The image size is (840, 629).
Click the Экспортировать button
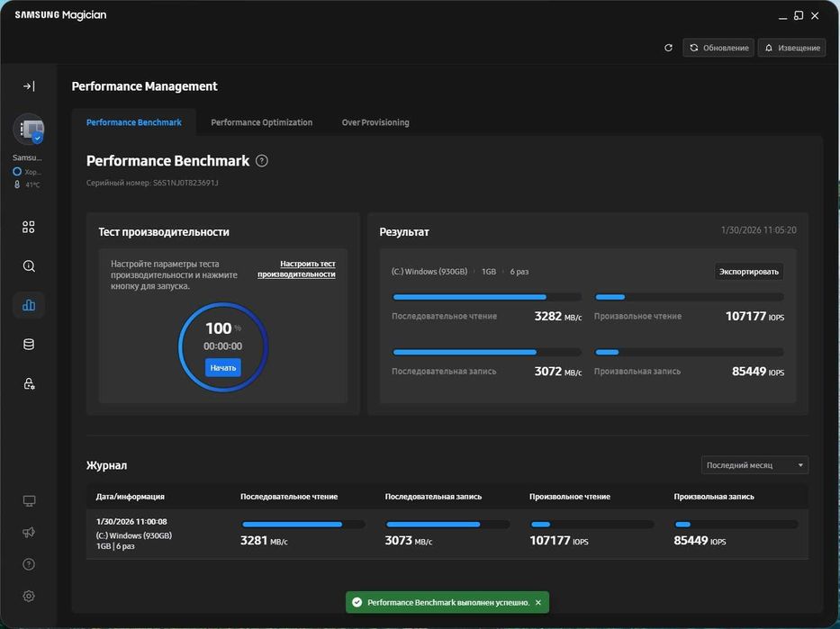point(749,272)
